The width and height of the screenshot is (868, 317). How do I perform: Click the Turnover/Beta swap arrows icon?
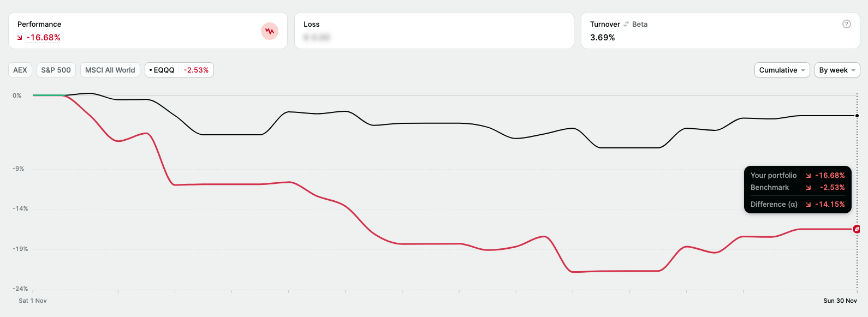(626, 25)
